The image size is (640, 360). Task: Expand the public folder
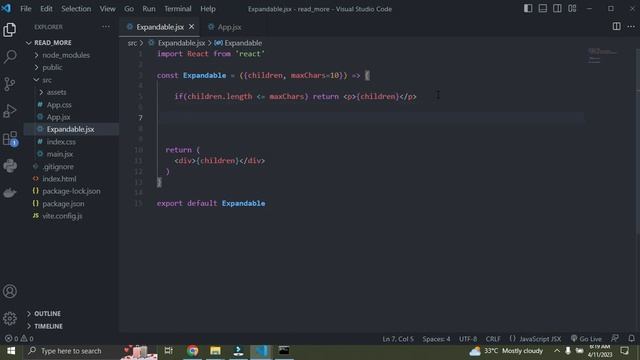pyautogui.click(x=52, y=67)
